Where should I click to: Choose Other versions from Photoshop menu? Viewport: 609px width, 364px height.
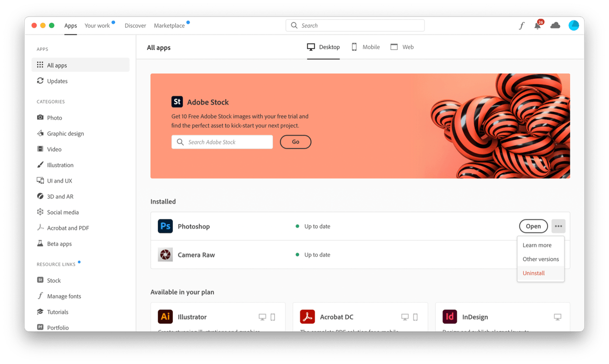[541, 259]
